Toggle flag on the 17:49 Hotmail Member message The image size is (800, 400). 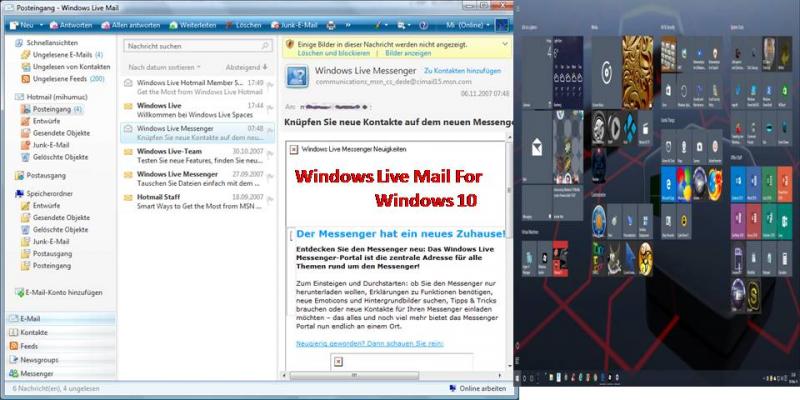click(270, 85)
